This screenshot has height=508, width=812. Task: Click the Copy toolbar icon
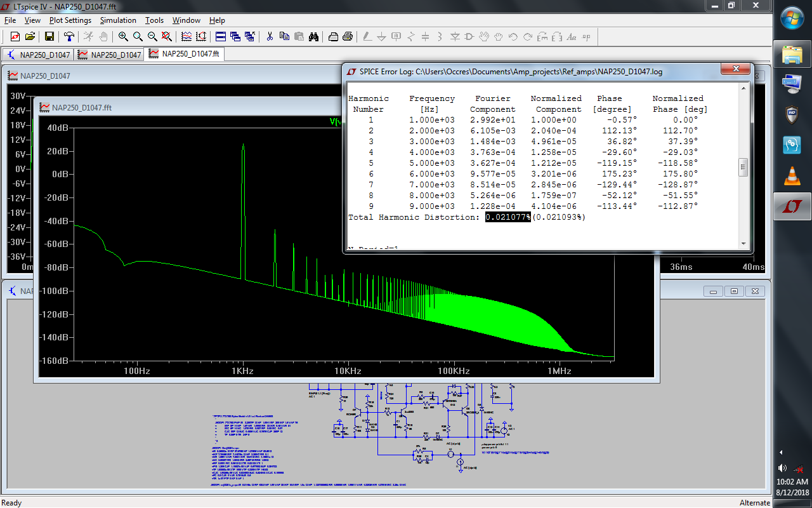[284, 36]
